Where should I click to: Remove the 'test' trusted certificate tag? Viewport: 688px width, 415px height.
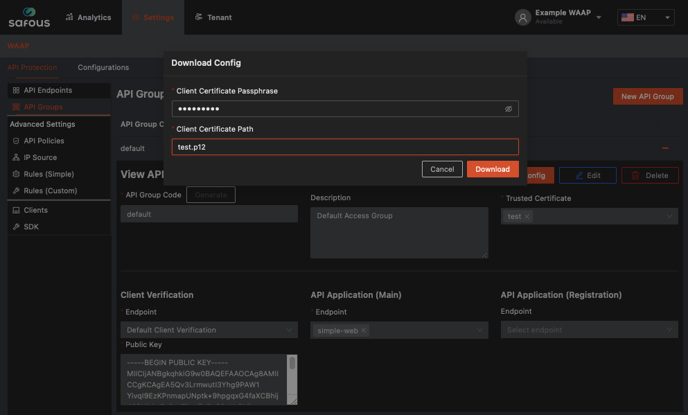[x=527, y=216]
